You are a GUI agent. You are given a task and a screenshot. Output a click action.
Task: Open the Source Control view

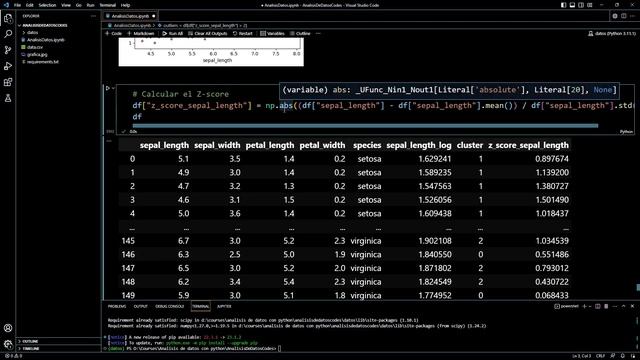pyautogui.click(x=8, y=50)
